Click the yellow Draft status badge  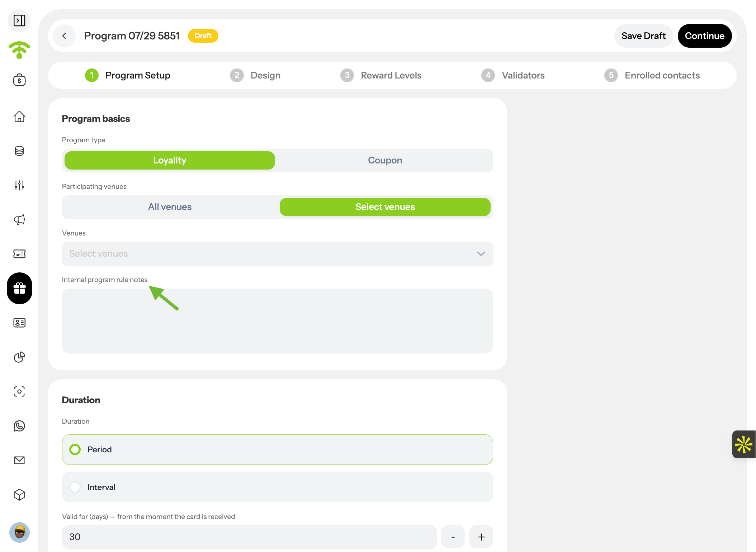pyautogui.click(x=203, y=36)
